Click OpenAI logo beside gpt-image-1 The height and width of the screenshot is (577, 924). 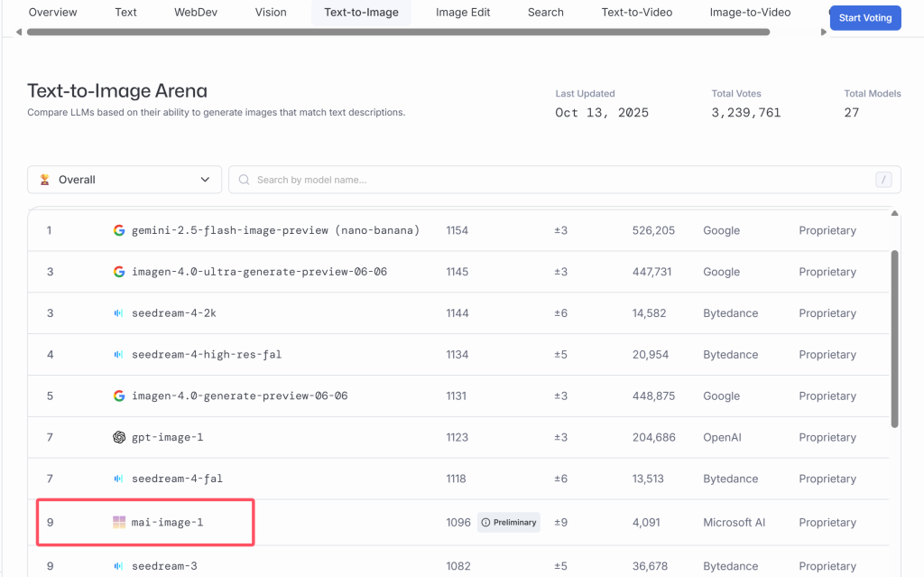click(118, 438)
